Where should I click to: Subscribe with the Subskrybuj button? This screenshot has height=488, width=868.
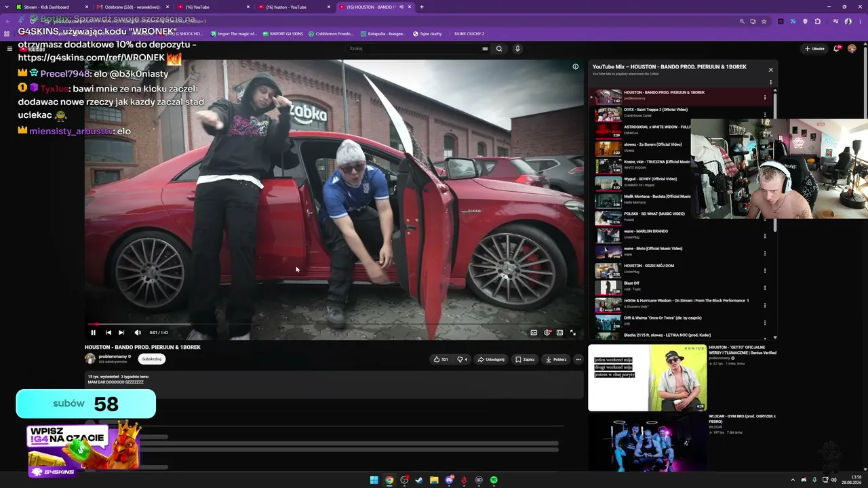tap(152, 359)
